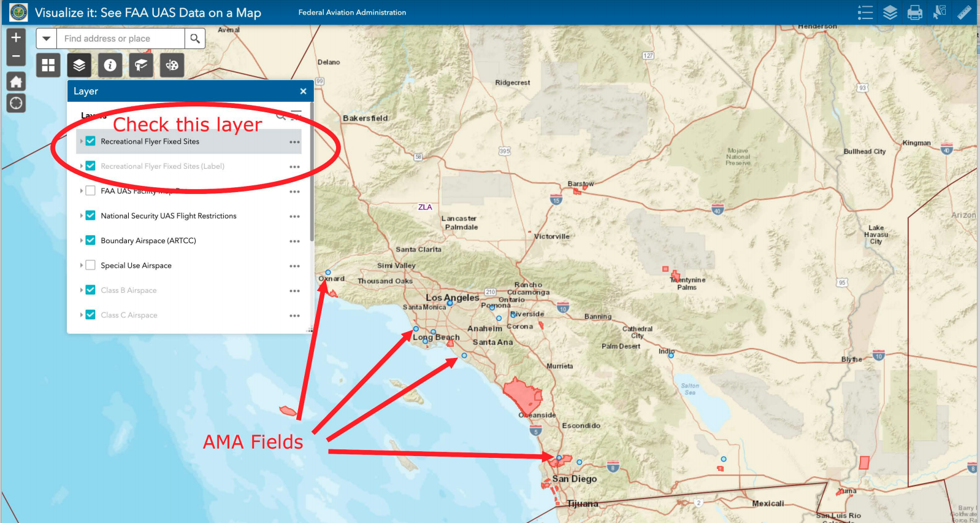Uncheck the Class C Airspace layer
This screenshot has height=523, width=980.
point(90,315)
